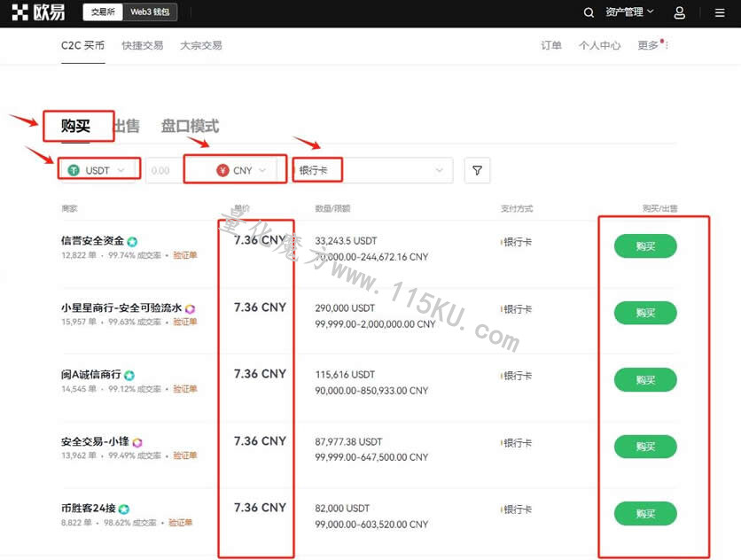The image size is (741, 560).
Task: Click the badge icon beside 闽A诚信商行
Action: 129,375
